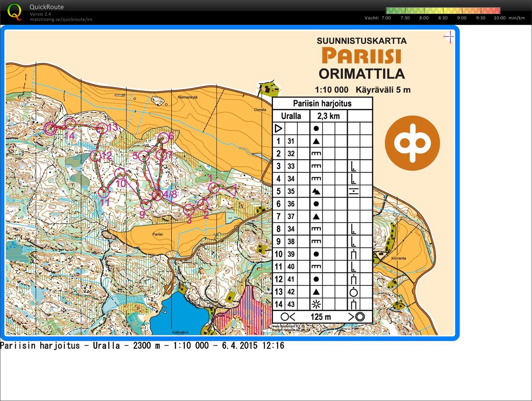Click the crosshair marker in the map's top-right corner
Screen dimensions: 532x401
click(449, 36)
